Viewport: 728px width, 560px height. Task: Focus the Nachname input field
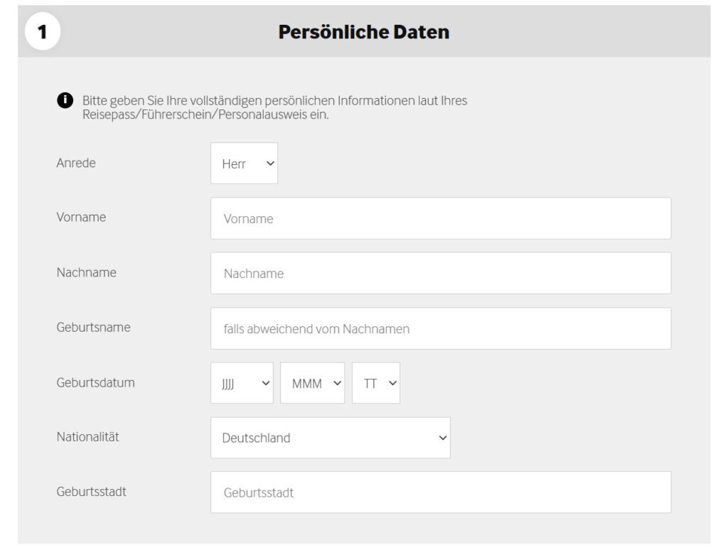440,273
